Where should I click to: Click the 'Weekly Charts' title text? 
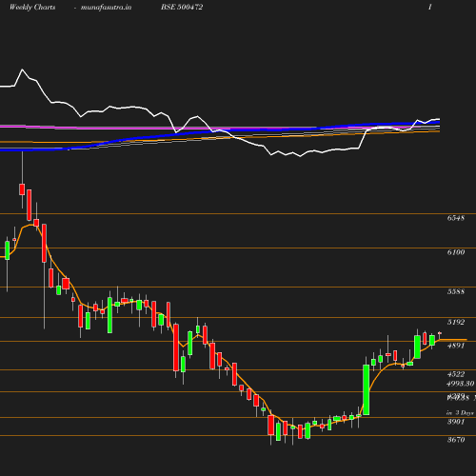tap(32, 7)
